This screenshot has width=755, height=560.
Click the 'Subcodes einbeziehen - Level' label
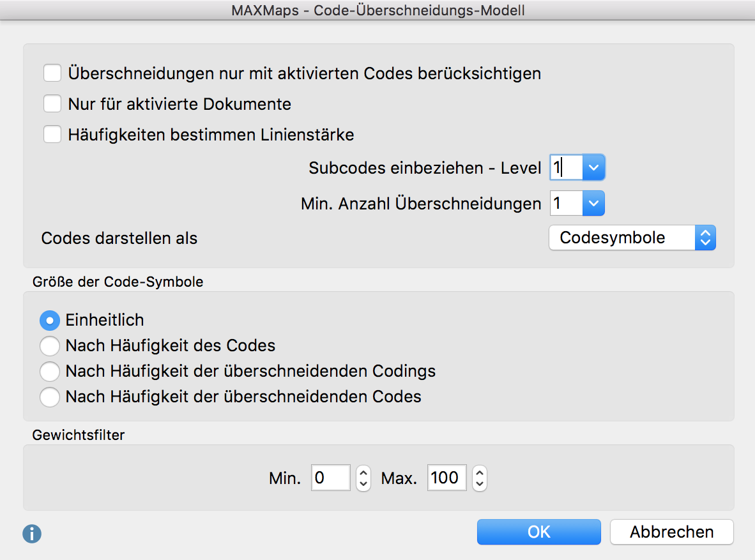point(425,168)
